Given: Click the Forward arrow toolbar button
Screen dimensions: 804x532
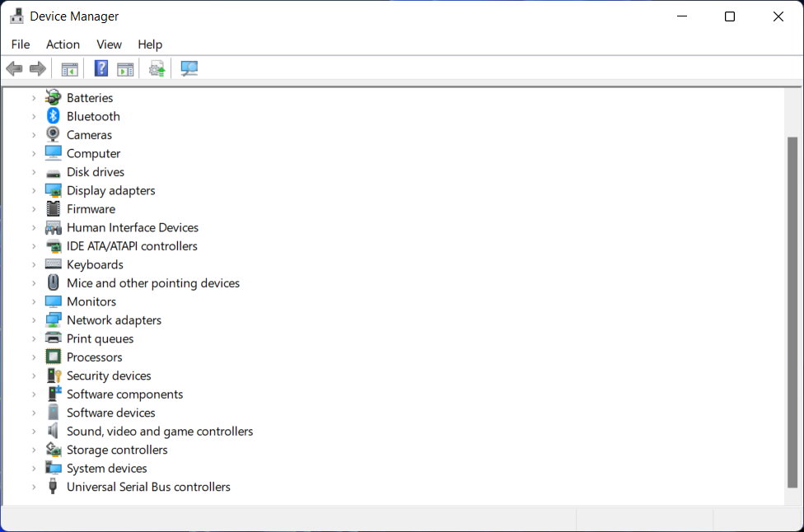Looking at the screenshot, I should (37, 69).
